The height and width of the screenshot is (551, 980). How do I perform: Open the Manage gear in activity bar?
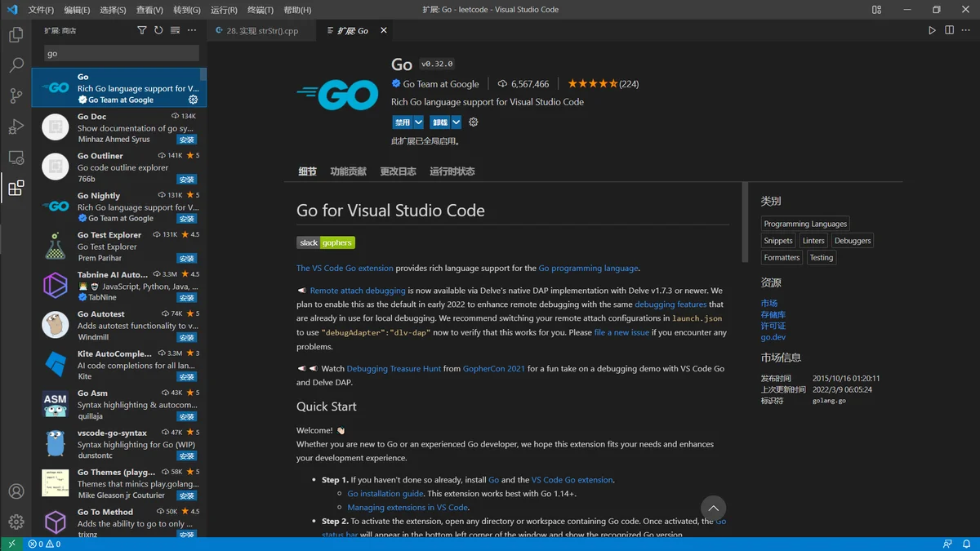coord(16,522)
